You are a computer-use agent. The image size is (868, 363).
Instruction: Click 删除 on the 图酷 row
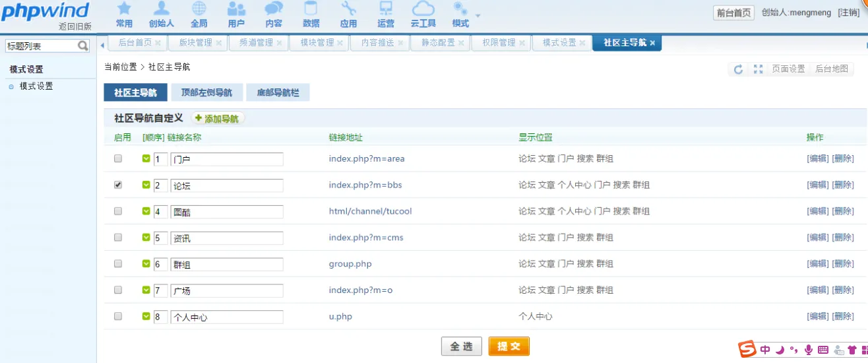coord(843,211)
